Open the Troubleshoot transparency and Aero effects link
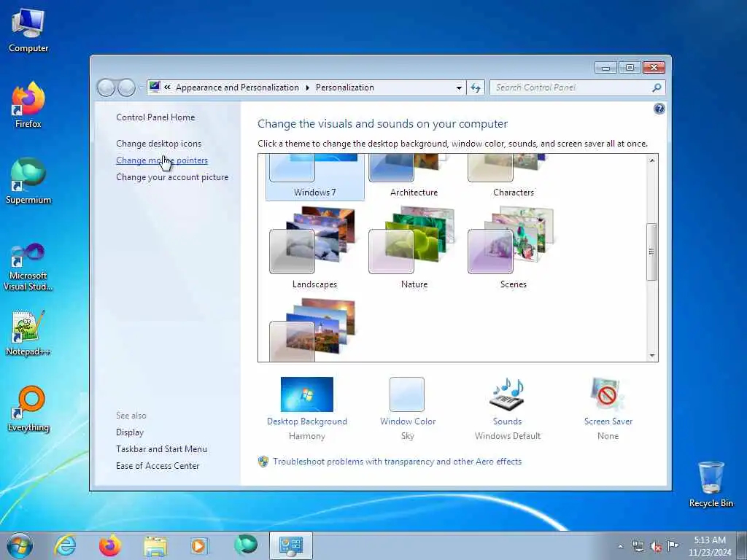747x560 pixels. [x=397, y=462]
